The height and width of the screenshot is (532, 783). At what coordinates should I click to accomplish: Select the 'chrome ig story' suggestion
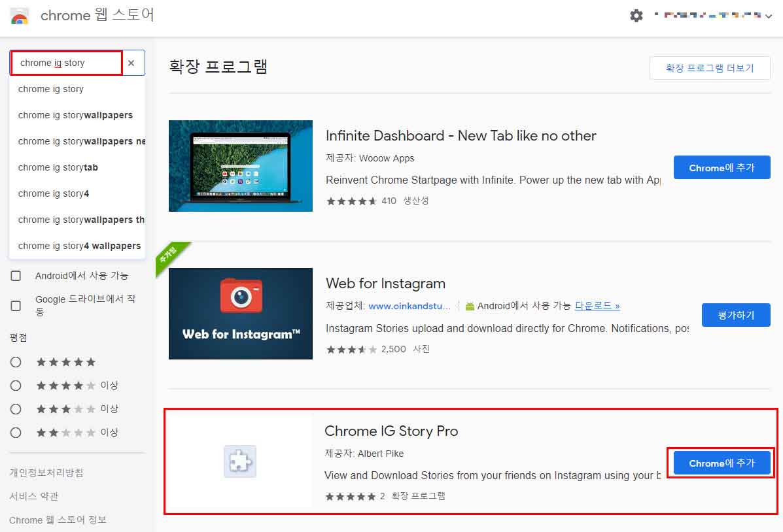[x=77, y=90]
